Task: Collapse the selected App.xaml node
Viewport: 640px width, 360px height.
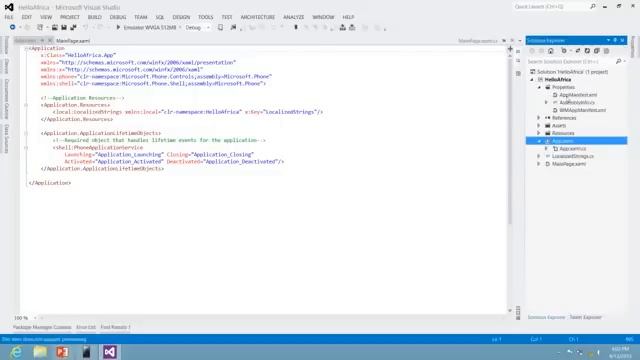Action: (x=539, y=141)
